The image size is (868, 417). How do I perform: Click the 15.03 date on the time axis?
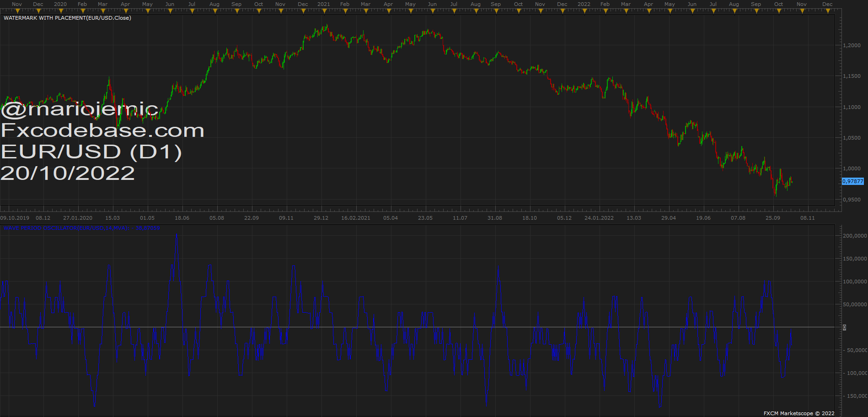coord(113,218)
